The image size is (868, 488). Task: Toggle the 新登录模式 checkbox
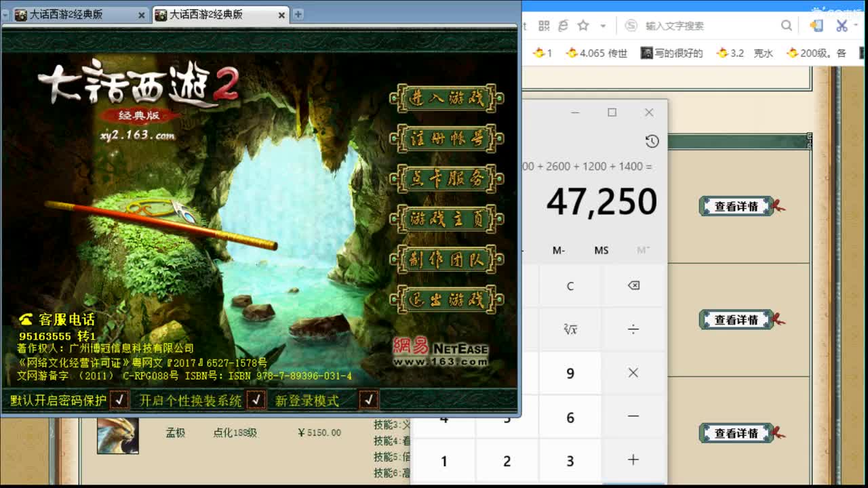[368, 400]
